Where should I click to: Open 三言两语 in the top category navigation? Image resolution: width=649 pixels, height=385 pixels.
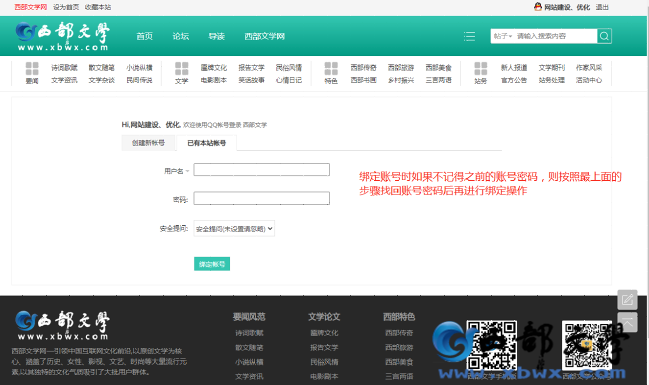coord(438,80)
